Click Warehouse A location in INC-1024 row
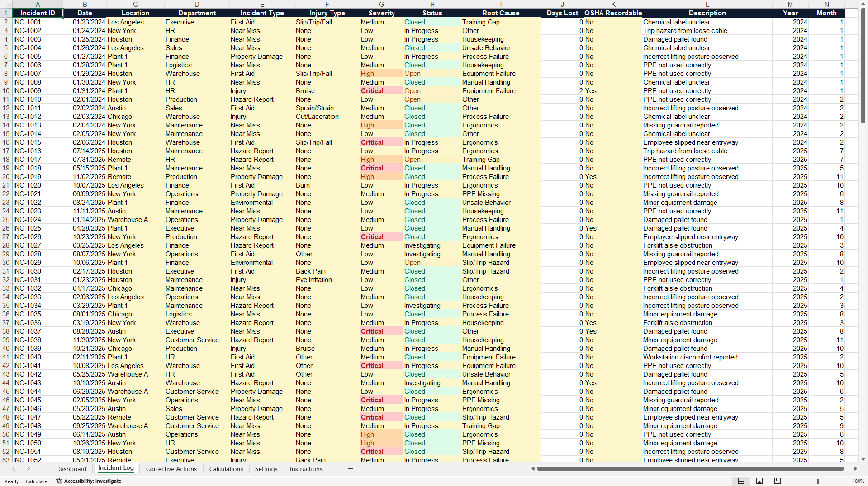Viewport: 868px width, 486px height. (135, 220)
